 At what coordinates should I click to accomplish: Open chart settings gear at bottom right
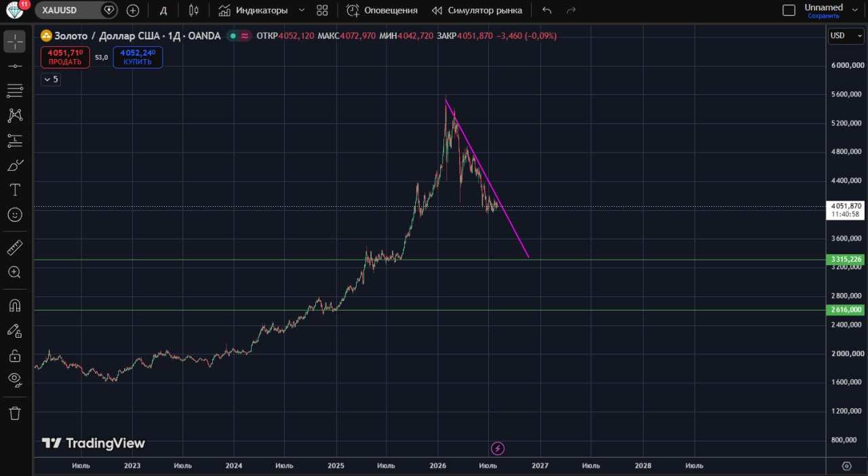846,466
